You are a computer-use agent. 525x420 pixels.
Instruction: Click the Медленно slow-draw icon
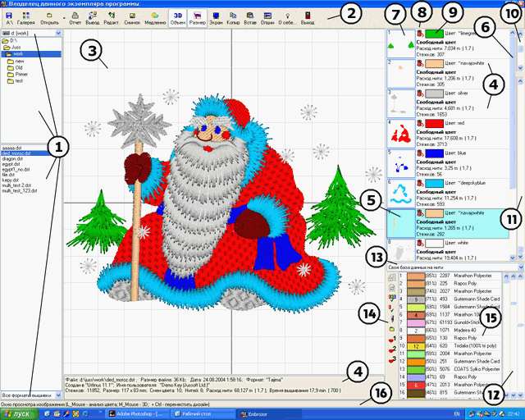click(155, 18)
